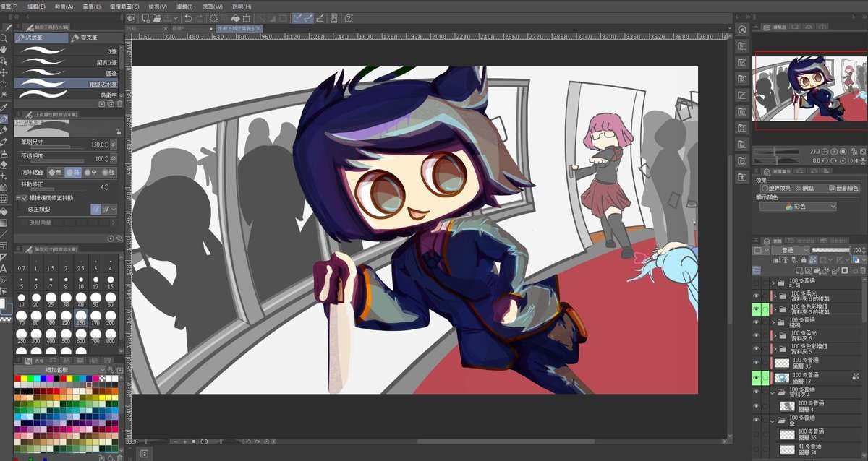Set anti-aliasing to 中
This screenshot has width=868, height=461.
[90, 172]
